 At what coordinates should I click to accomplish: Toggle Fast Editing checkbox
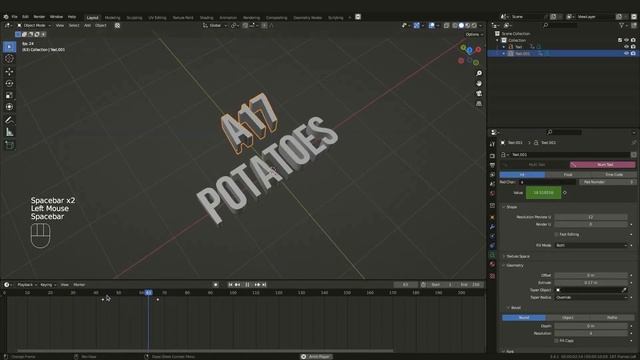click(556, 235)
